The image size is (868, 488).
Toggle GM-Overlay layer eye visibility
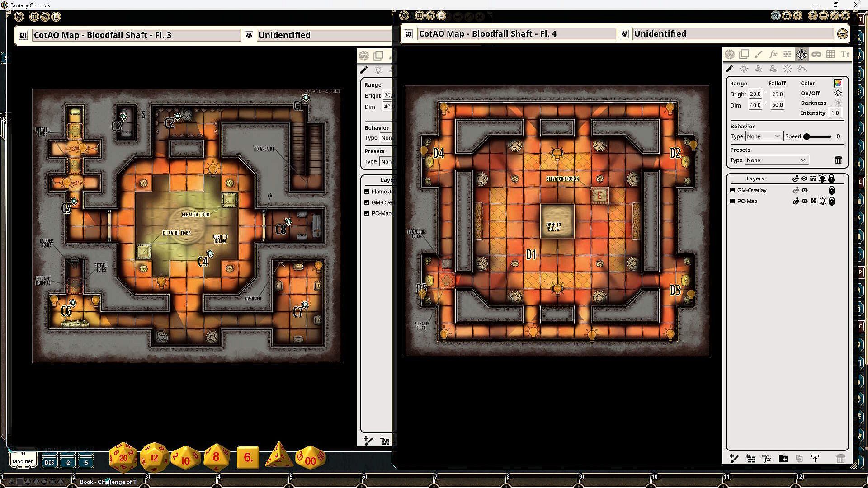(x=804, y=190)
